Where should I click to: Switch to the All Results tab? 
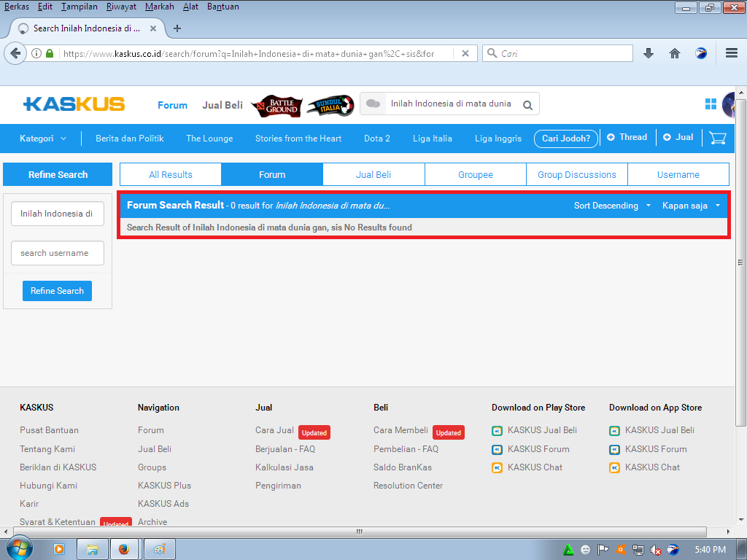point(171,175)
